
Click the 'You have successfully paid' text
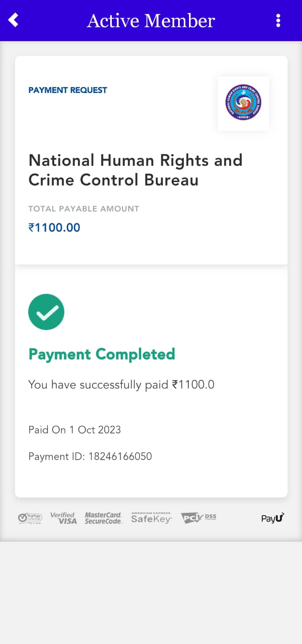(98, 385)
